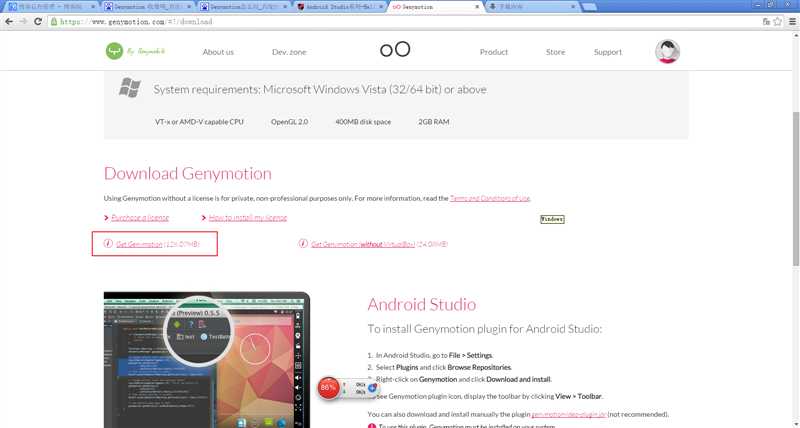800x428 pixels.
Task: Close the active Genymotion tab
Action: coord(477,7)
